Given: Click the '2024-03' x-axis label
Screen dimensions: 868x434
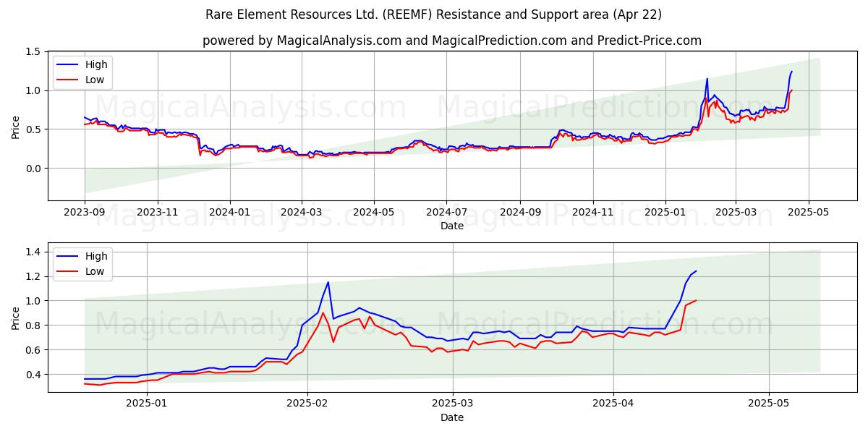Looking at the screenshot, I should tap(302, 213).
